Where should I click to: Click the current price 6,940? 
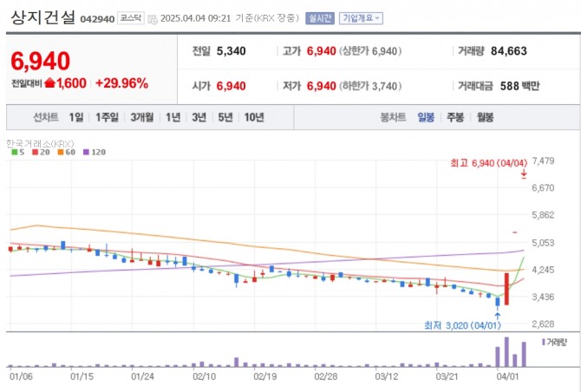[x=41, y=61]
